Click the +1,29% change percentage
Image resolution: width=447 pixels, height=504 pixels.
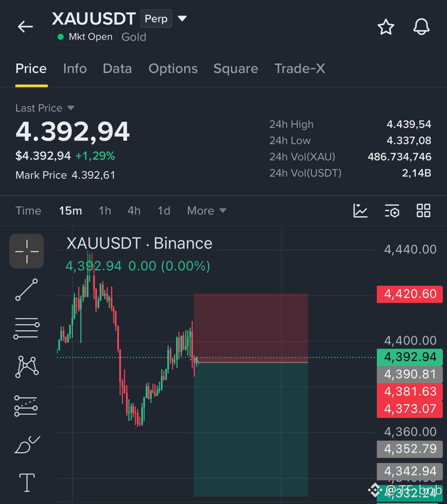click(95, 156)
